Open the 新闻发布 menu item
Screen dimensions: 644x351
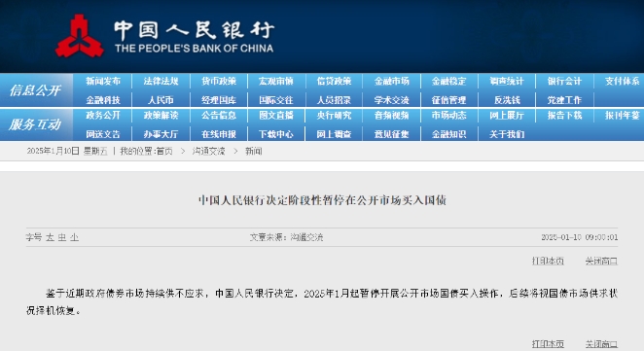point(103,82)
